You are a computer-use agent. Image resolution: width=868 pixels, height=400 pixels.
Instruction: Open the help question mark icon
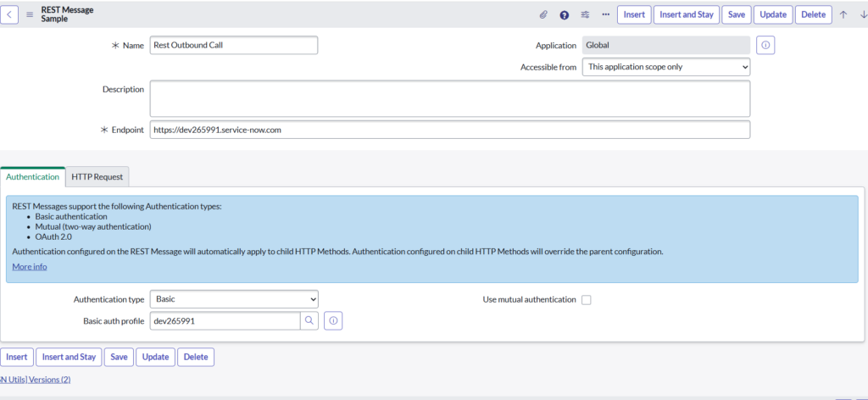565,14
